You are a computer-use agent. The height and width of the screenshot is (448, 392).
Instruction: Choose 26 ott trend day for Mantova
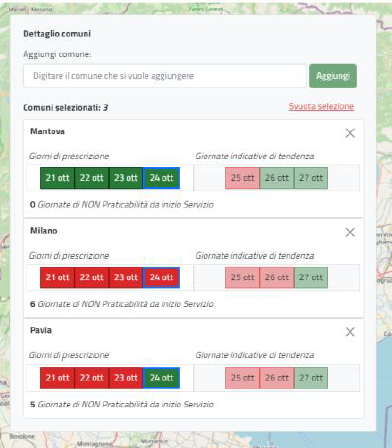coord(277,178)
